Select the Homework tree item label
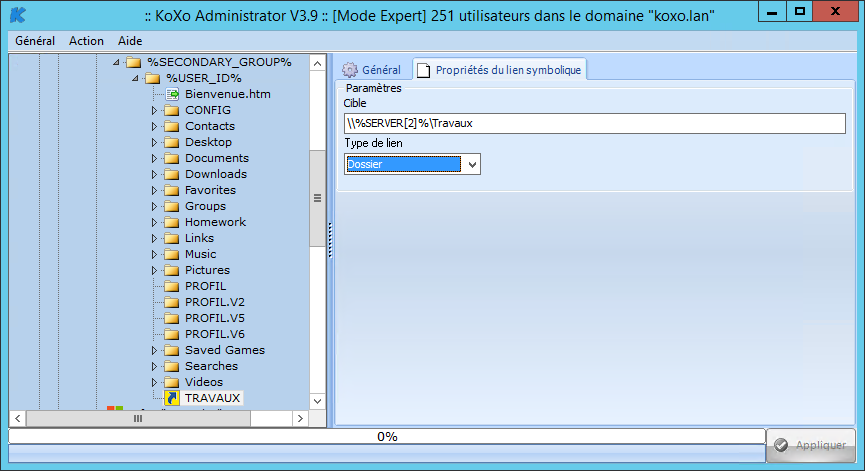 [215, 222]
